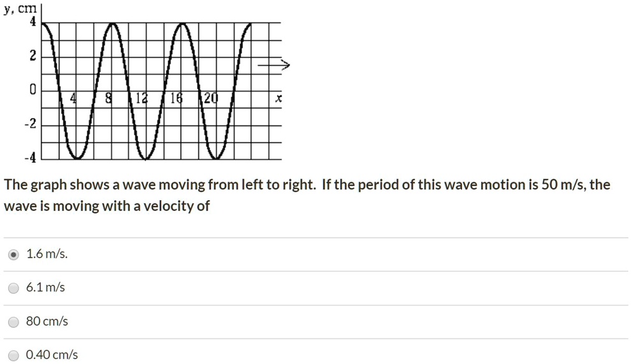This screenshot has width=631, height=364.
Task: Click the '1.6 m/s.' answer label text
Action: (x=47, y=254)
